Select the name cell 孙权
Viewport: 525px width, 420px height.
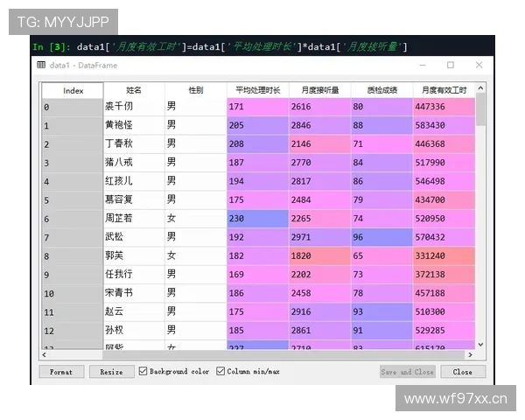tap(134, 331)
